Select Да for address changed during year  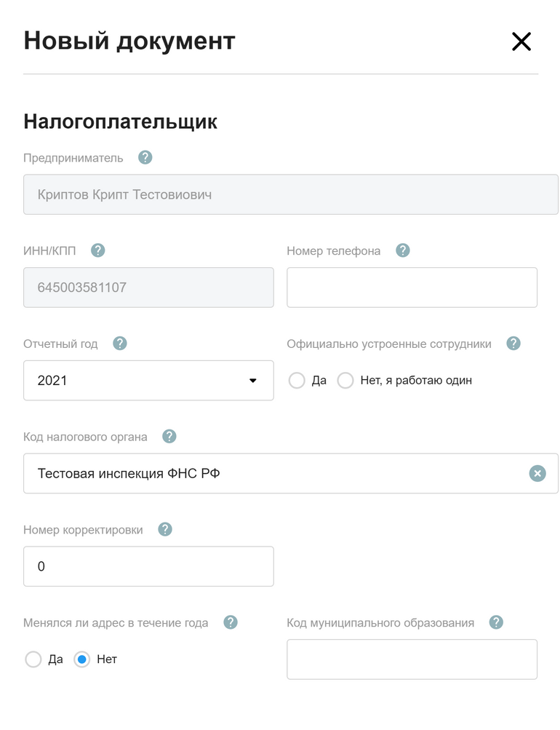point(33,659)
